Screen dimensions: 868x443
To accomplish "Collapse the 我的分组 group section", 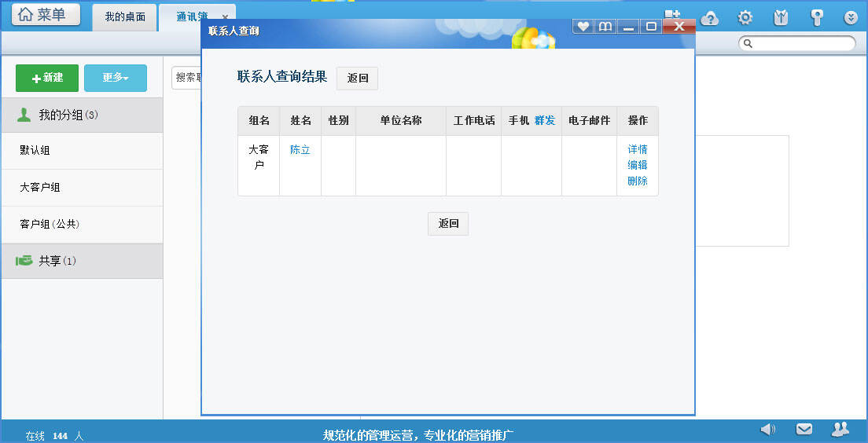I will [x=82, y=115].
